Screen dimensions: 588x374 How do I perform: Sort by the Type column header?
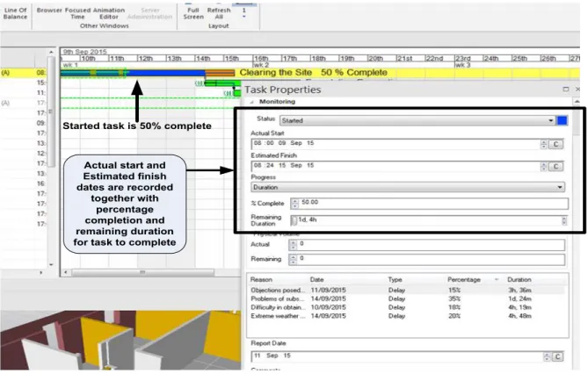pyautogui.click(x=396, y=279)
